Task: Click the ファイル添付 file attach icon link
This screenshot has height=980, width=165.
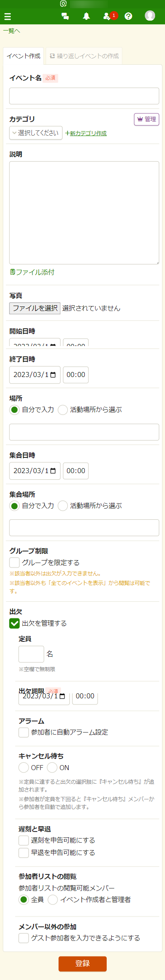Action: pyautogui.click(x=32, y=272)
